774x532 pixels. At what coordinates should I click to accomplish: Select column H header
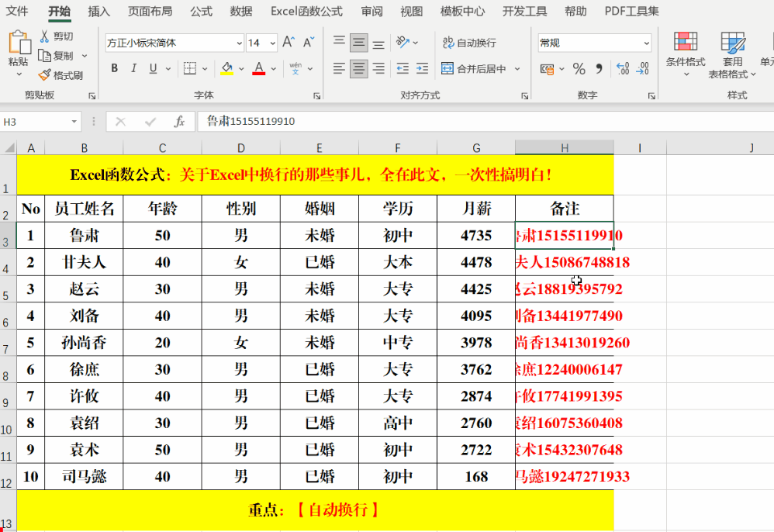click(x=564, y=147)
